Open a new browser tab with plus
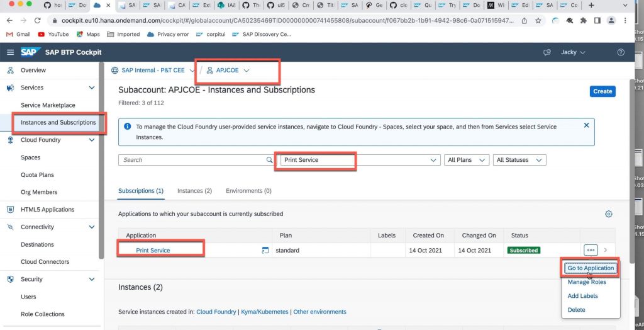The image size is (644, 330). pos(591,5)
